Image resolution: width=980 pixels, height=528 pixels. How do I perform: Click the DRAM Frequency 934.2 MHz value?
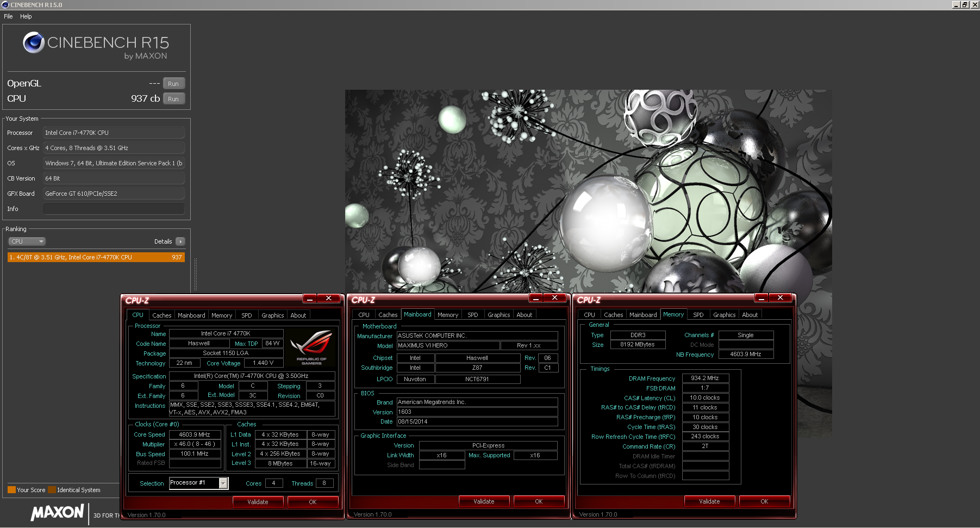705,378
